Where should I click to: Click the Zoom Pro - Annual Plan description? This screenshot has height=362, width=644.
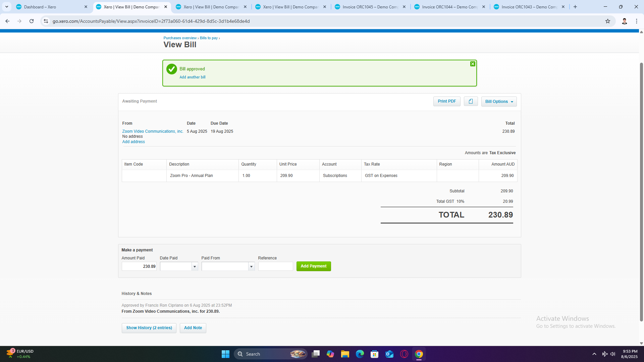coord(192,176)
